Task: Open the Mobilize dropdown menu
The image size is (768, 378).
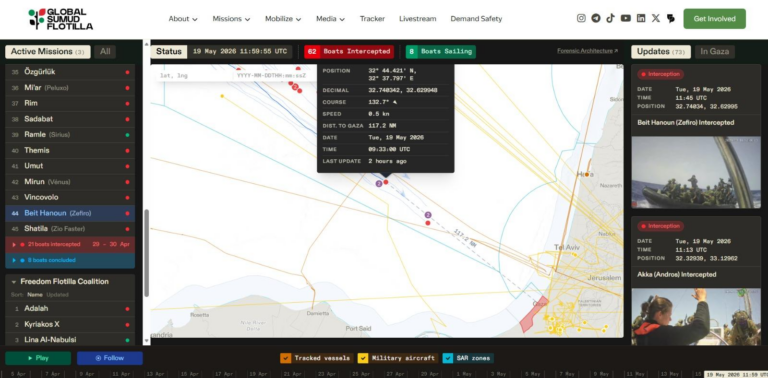Action: point(283,19)
